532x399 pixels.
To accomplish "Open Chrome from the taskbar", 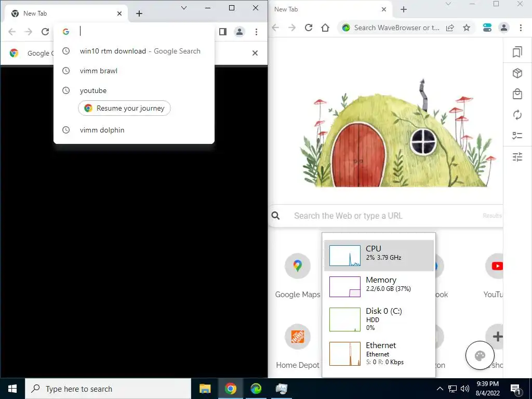I will point(230,389).
